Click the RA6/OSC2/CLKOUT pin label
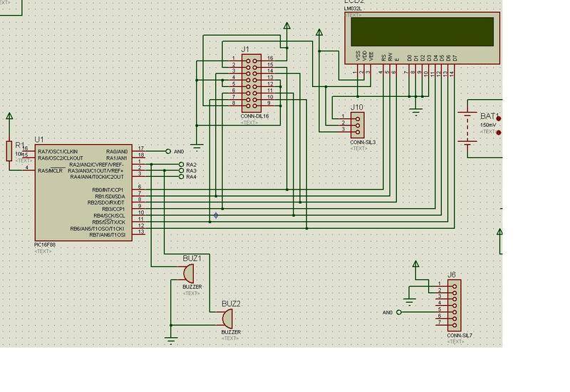Screen dimensions: 570x392 pyautogui.click(x=61, y=158)
